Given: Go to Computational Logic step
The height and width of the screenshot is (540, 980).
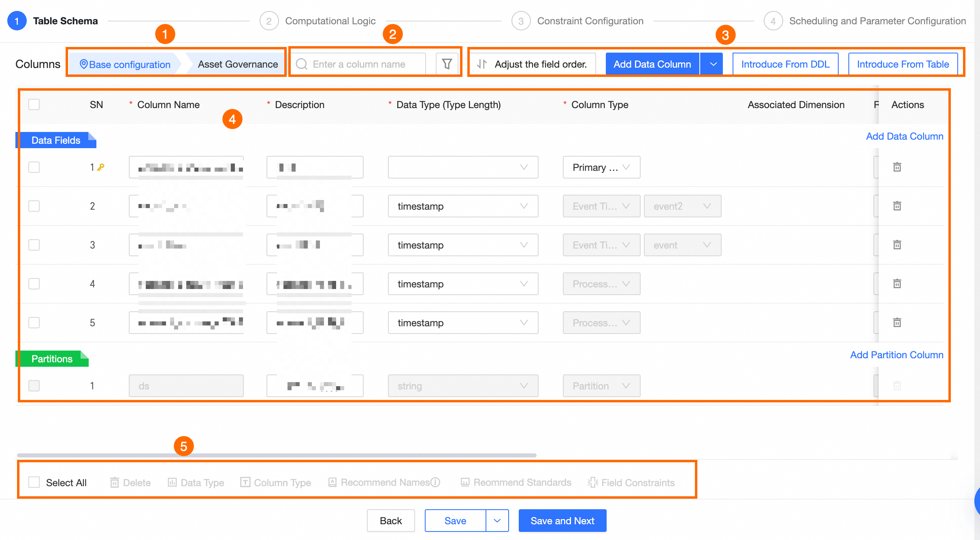Looking at the screenshot, I should 330,21.
